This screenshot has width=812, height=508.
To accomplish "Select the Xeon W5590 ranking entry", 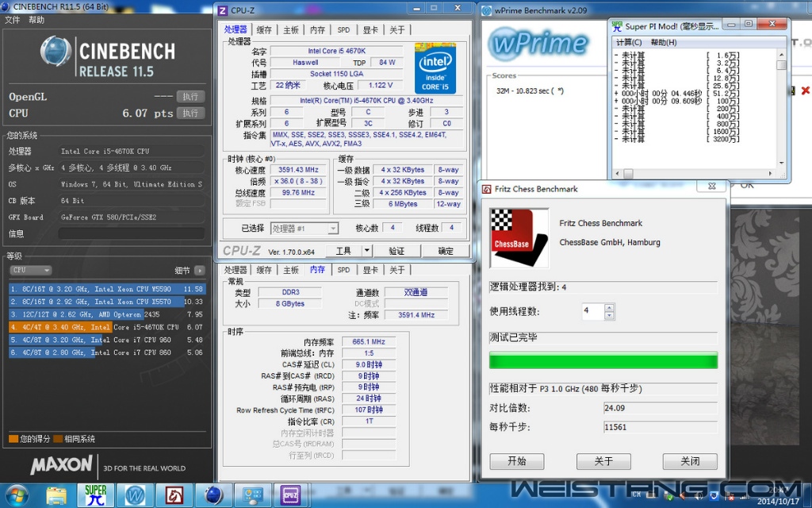I will (x=107, y=289).
